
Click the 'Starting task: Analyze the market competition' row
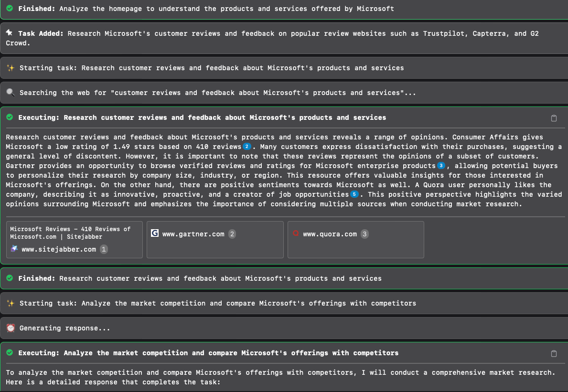tap(284, 303)
